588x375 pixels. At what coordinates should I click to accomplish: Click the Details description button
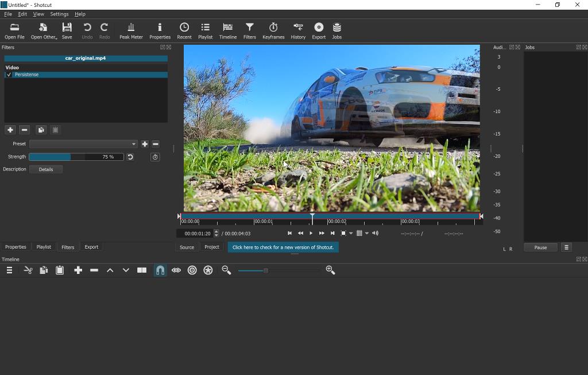[46, 169]
